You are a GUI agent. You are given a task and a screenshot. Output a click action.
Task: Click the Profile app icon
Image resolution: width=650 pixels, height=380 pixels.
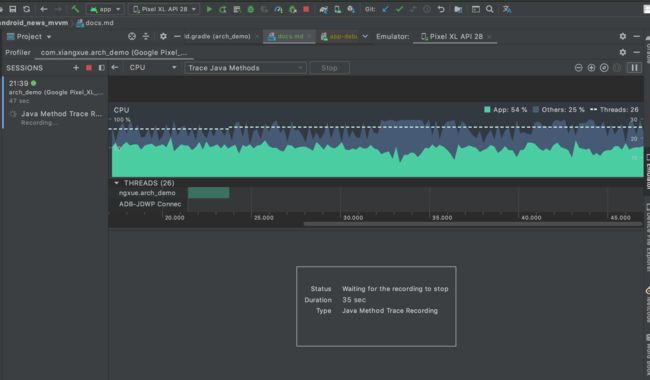coord(279,9)
